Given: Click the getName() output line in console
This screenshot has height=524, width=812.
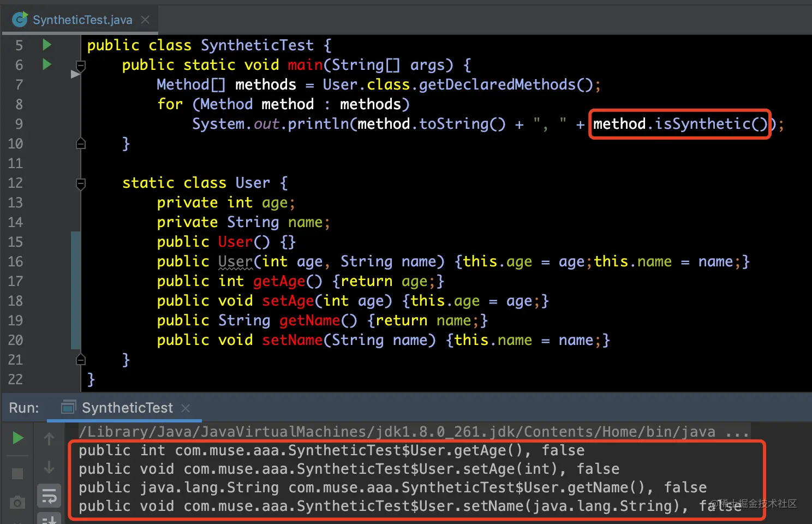Looking at the screenshot, I should point(392,487).
